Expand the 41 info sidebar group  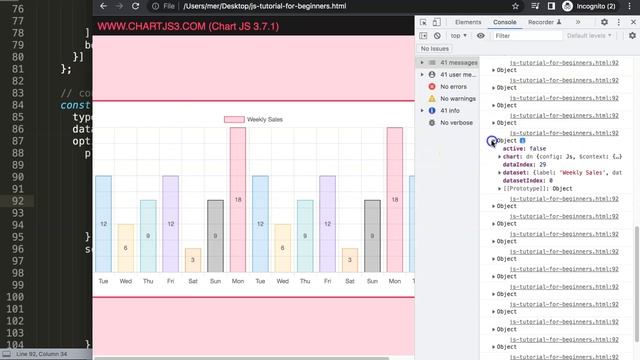tap(422, 111)
